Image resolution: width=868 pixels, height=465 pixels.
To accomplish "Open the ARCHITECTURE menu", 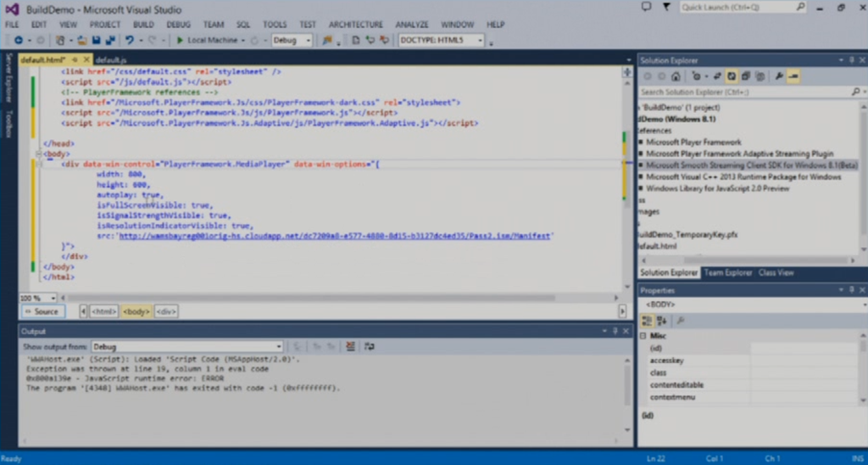I will click(x=355, y=25).
